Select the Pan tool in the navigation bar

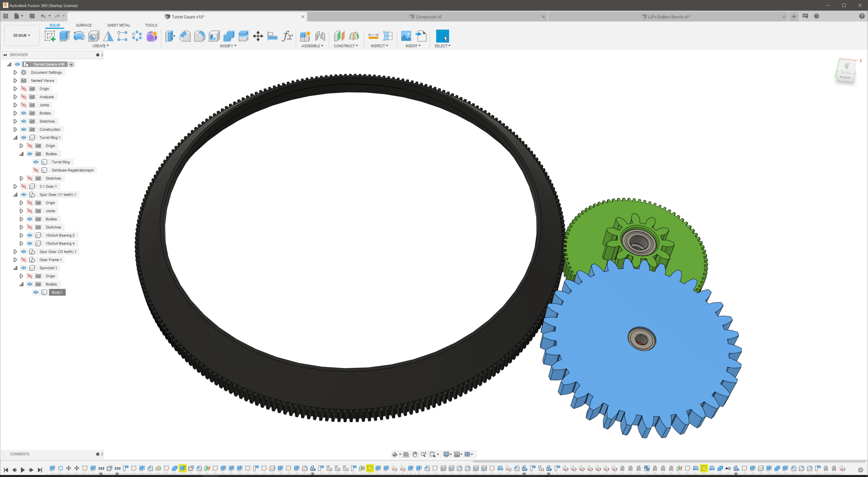click(x=415, y=454)
